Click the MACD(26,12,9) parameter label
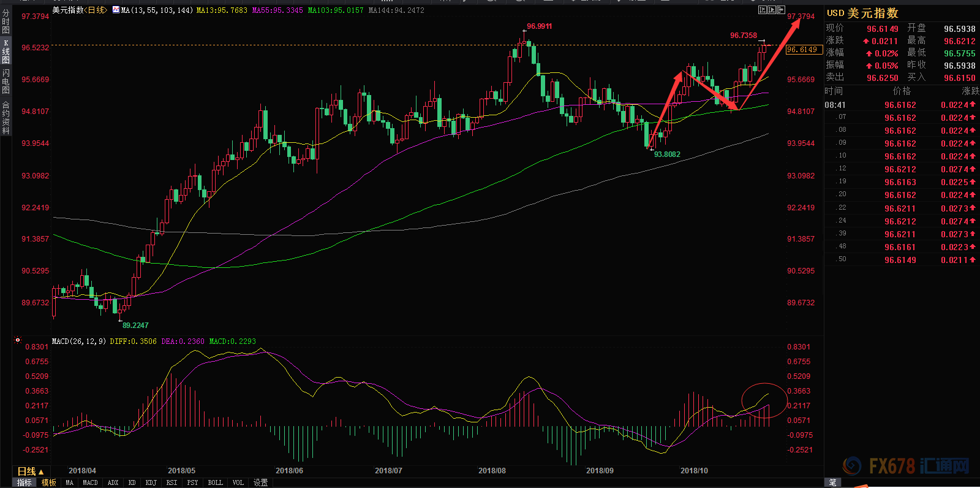 [x=79, y=341]
